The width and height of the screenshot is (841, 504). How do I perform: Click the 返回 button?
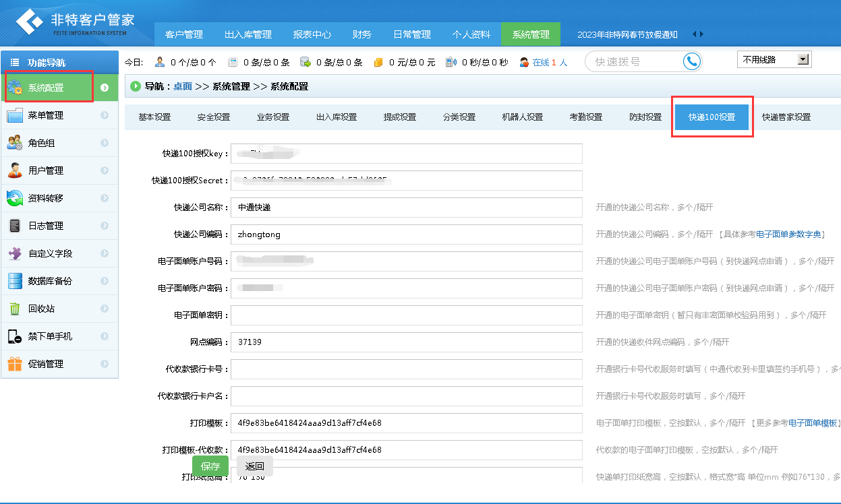coord(254,466)
